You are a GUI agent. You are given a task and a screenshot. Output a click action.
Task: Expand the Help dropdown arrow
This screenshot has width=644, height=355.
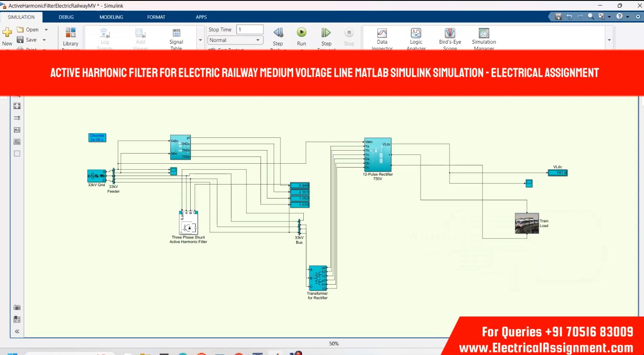[x=627, y=17]
